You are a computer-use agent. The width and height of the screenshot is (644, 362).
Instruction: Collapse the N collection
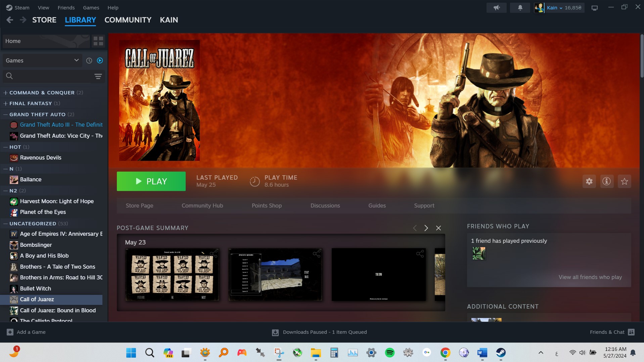click(x=5, y=169)
